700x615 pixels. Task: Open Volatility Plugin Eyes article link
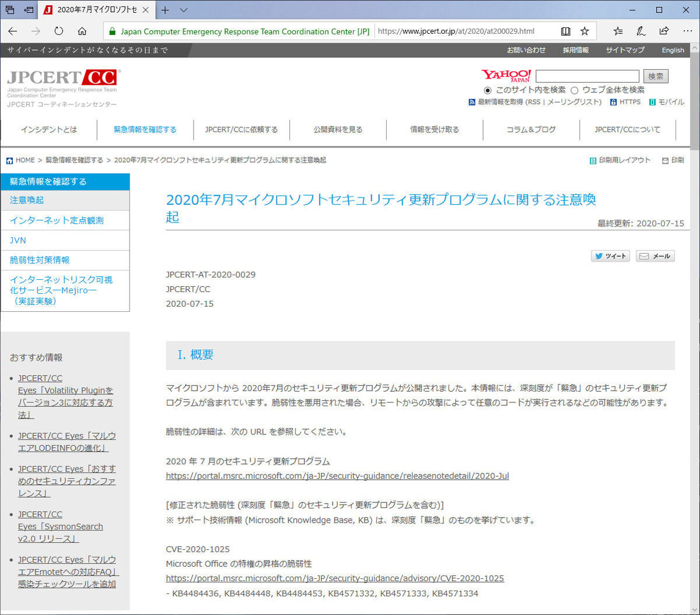pyautogui.click(x=65, y=396)
